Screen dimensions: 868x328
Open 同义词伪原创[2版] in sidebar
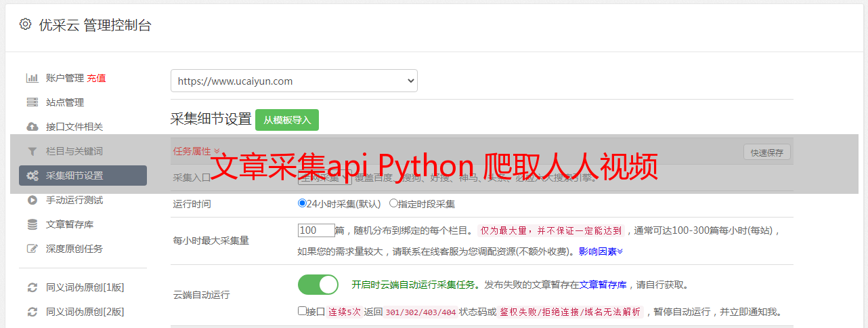(x=85, y=312)
